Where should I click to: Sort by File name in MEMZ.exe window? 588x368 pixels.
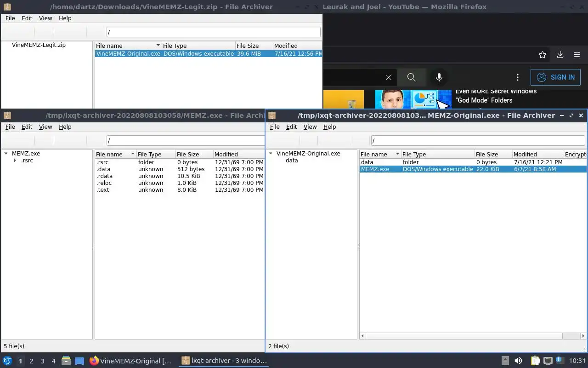[x=115, y=154]
